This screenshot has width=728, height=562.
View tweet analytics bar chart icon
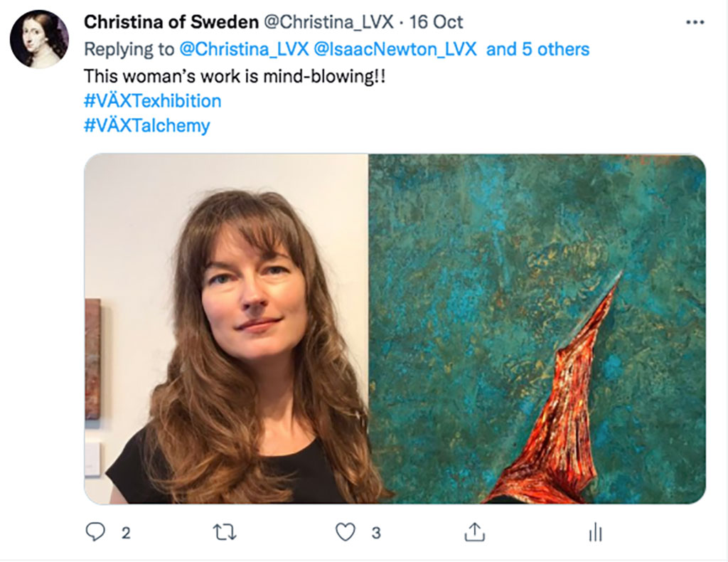(x=595, y=532)
